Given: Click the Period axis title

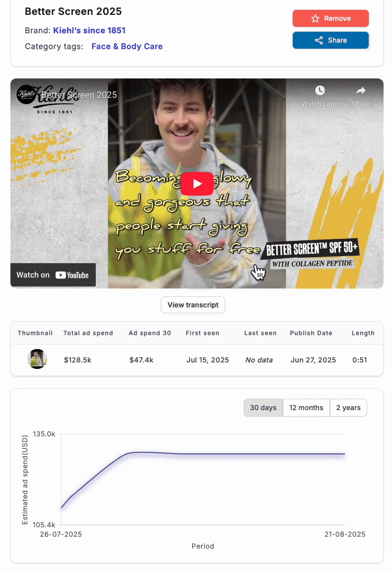Looking at the screenshot, I should 203,546.
